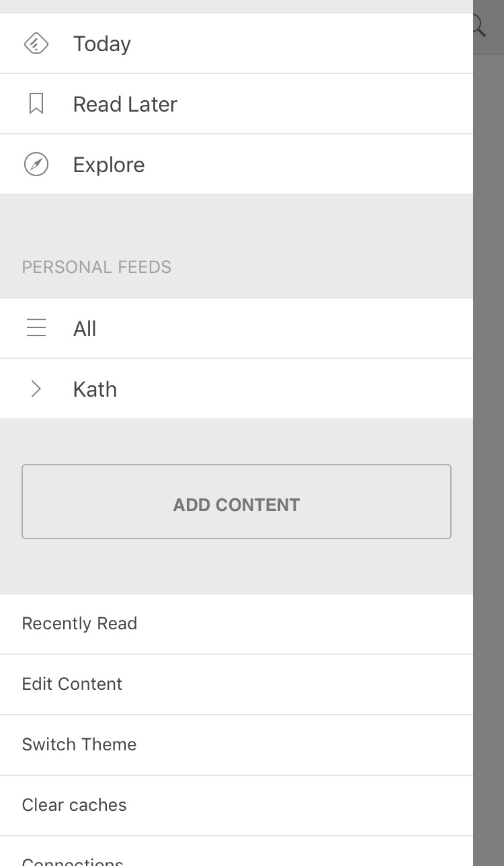Viewport: 504px width, 866px height.
Task: Open the Read Later list
Action: [x=237, y=104]
